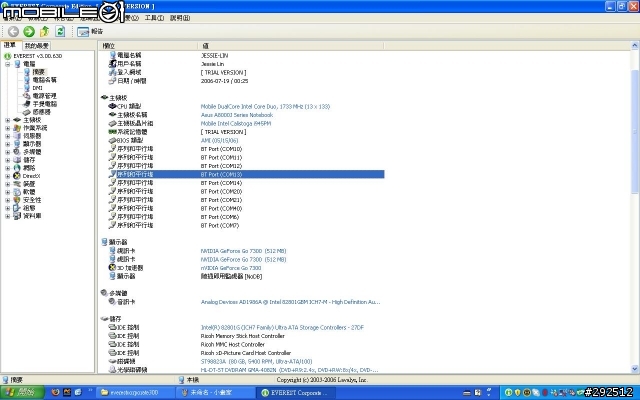Expand the 主機板 motherboard tree node
The width and height of the screenshot is (640, 400).
[7, 120]
